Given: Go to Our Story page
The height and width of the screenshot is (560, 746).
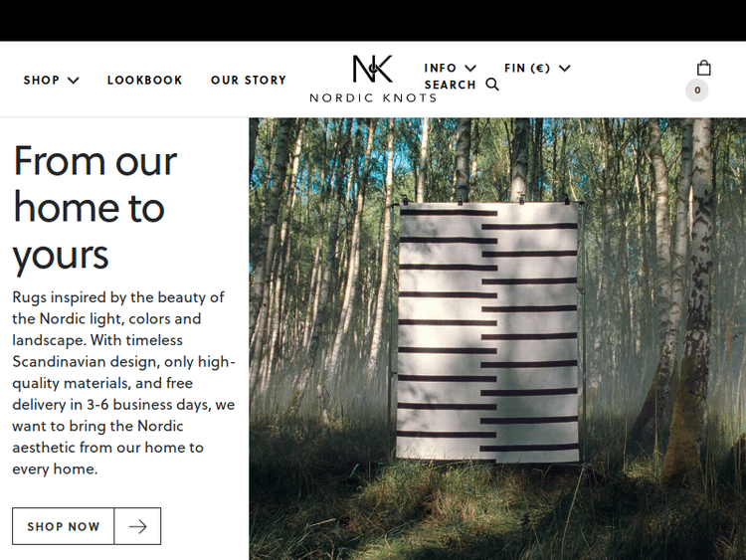Looking at the screenshot, I should pos(249,80).
